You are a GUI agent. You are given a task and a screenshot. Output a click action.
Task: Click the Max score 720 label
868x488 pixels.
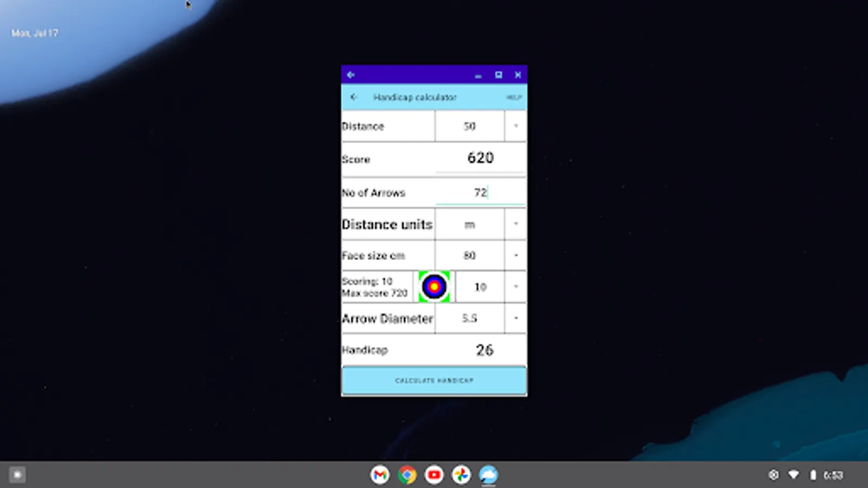[x=374, y=293]
